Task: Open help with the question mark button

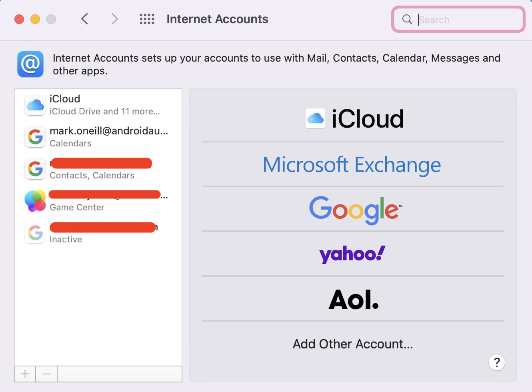Action: 496,362
